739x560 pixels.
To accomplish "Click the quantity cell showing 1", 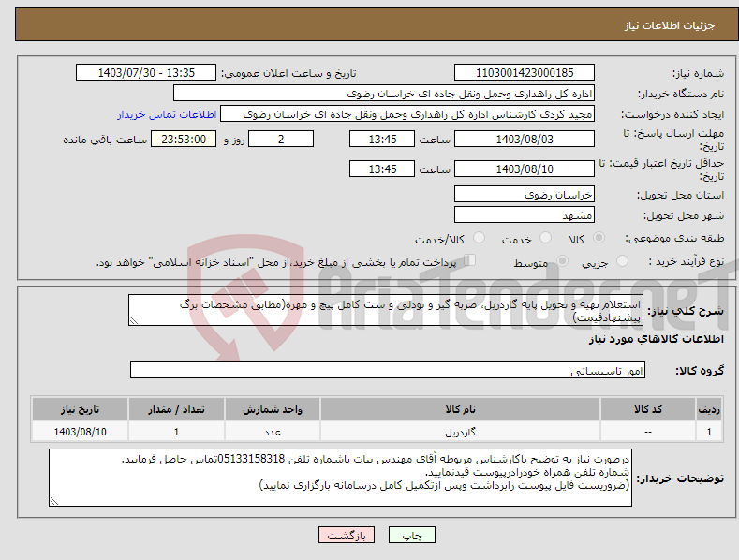I will coord(176,432).
